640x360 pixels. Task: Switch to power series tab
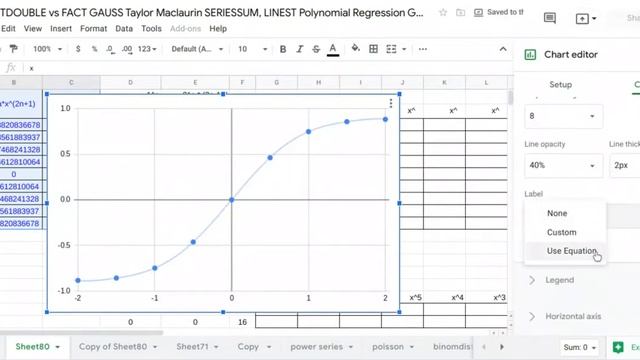pyautogui.click(x=316, y=347)
